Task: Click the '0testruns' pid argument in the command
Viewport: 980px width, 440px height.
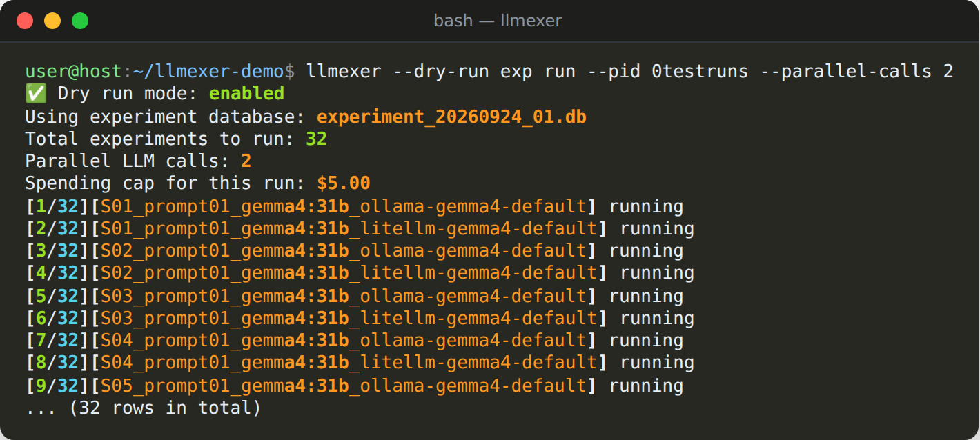Action: [700, 71]
